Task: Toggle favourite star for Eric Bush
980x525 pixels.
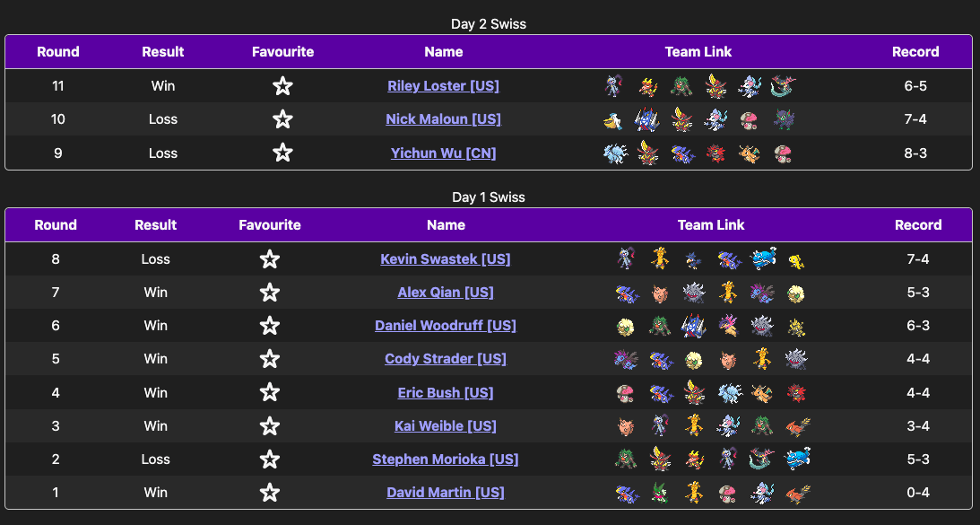Action: pyautogui.click(x=269, y=393)
